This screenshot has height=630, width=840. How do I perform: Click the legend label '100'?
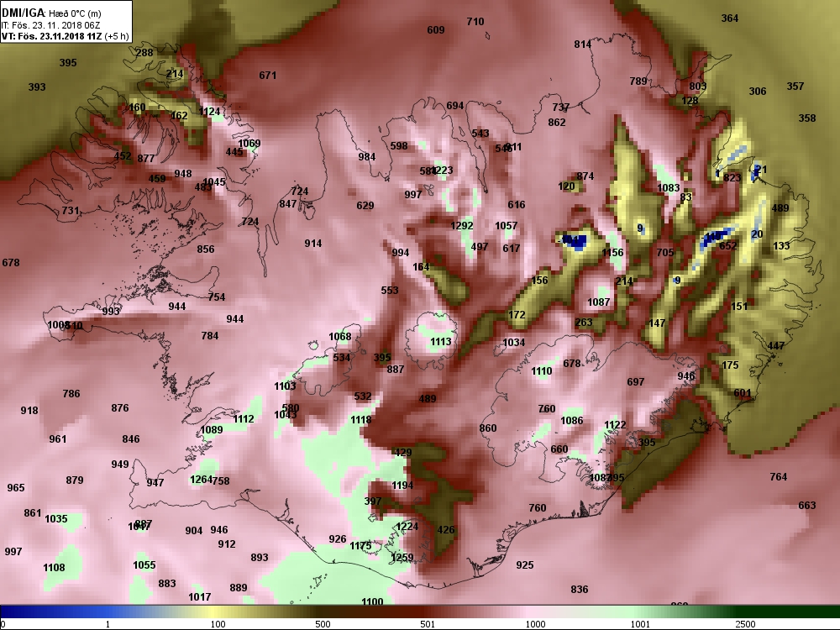pyautogui.click(x=218, y=624)
